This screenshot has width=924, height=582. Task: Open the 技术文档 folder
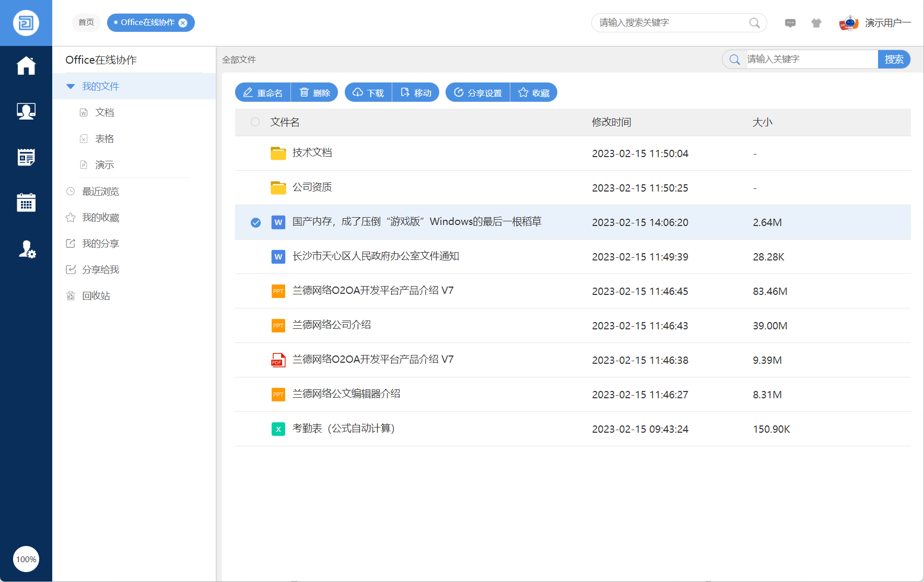point(312,153)
